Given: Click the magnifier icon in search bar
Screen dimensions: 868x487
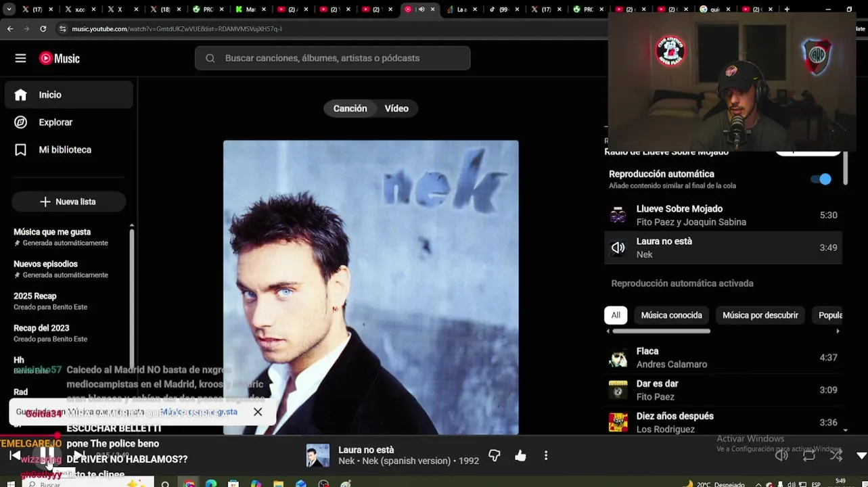Looking at the screenshot, I should (x=210, y=58).
